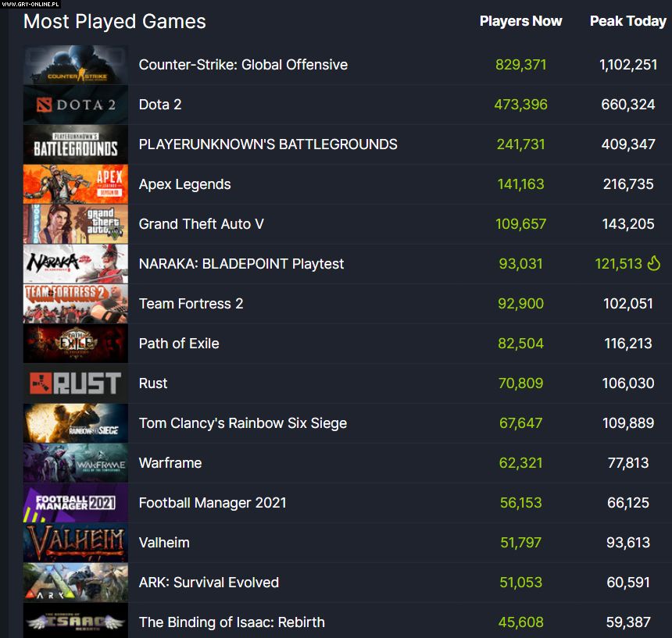672x638 pixels.
Task: Click The Binding of Isaac: Rebirth title
Action: point(232,622)
